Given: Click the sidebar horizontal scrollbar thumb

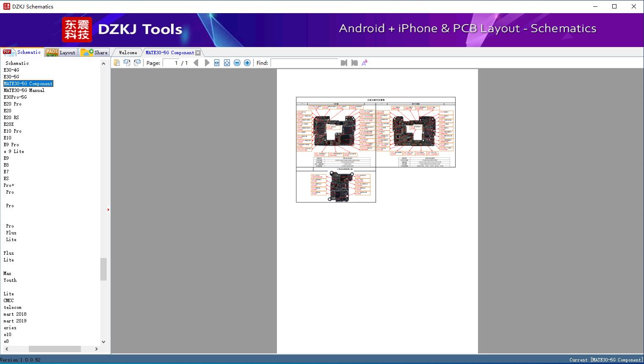Looking at the screenshot, I should 55,349.
